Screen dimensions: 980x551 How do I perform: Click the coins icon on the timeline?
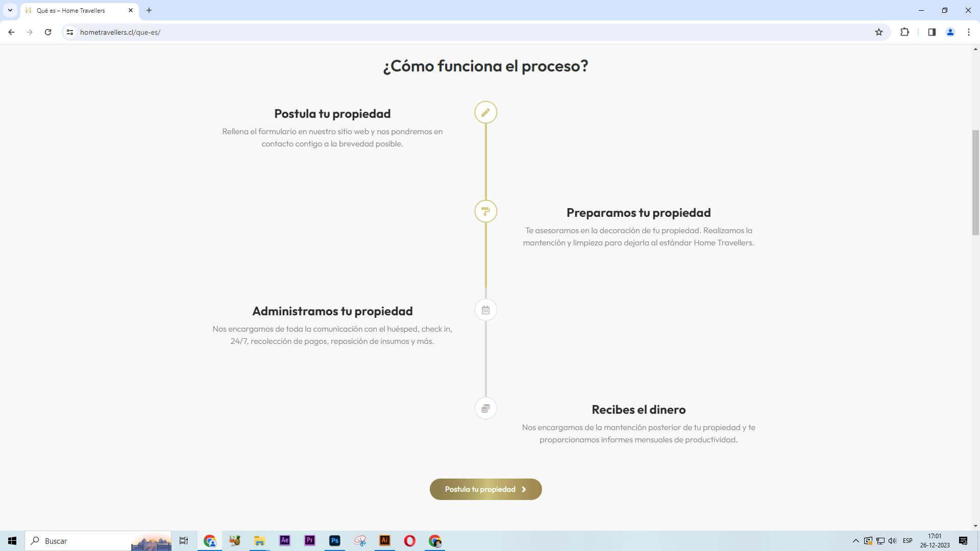(485, 408)
